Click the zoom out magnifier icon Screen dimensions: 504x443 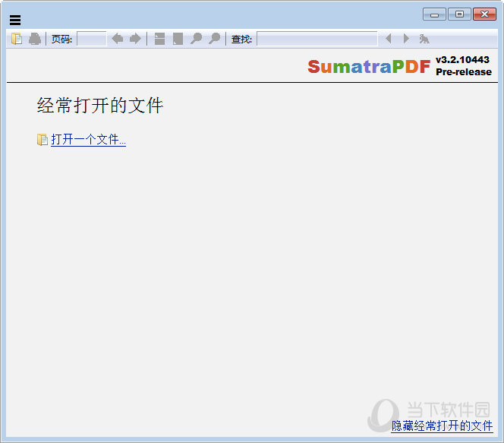click(x=196, y=39)
